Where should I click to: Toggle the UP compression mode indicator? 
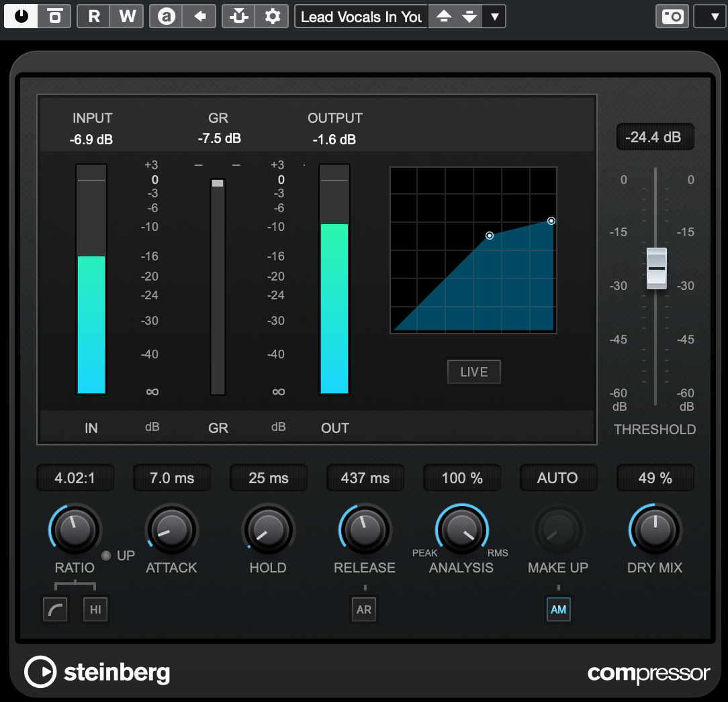click(x=106, y=556)
